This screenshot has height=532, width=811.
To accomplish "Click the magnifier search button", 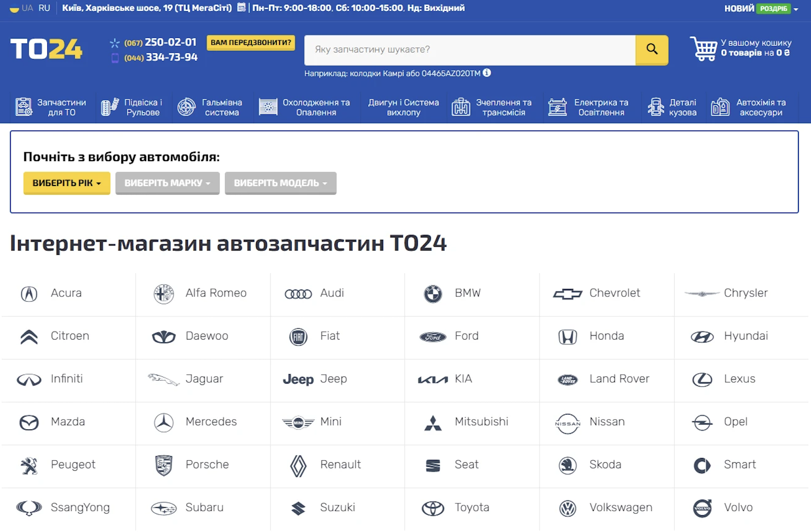I will [651, 50].
